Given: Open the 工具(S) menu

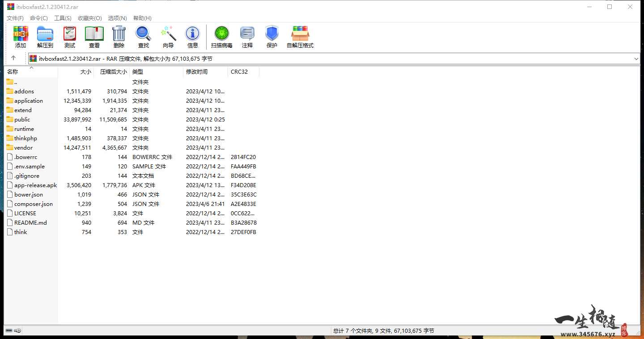Looking at the screenshot, I should point(63,18).
